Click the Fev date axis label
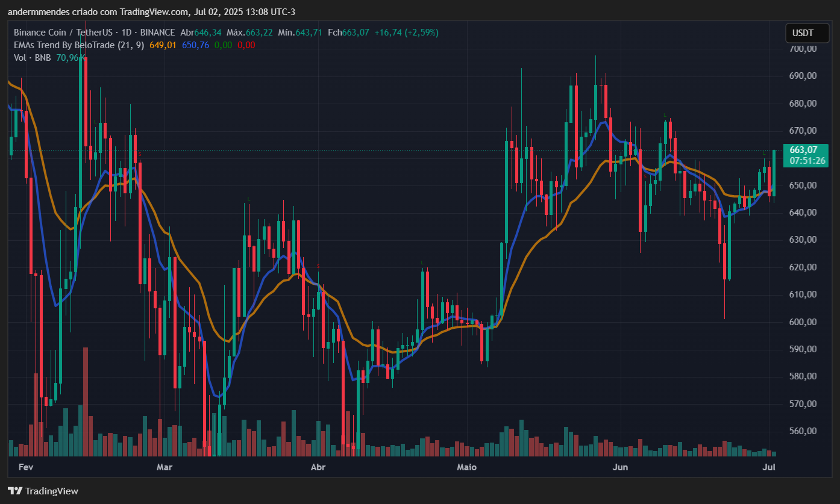This screenshot has width=840, height=504. point(25,467)
